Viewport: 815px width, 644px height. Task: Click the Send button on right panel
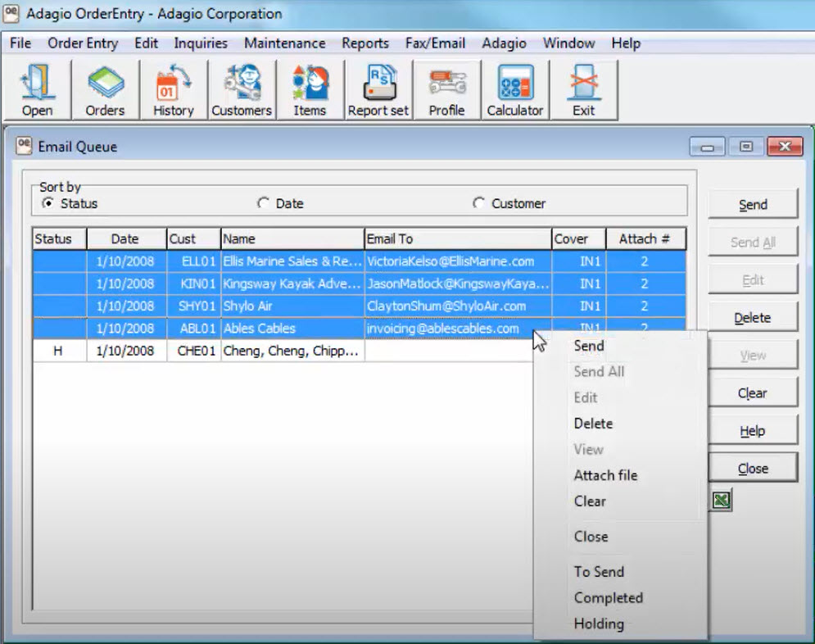753,204
